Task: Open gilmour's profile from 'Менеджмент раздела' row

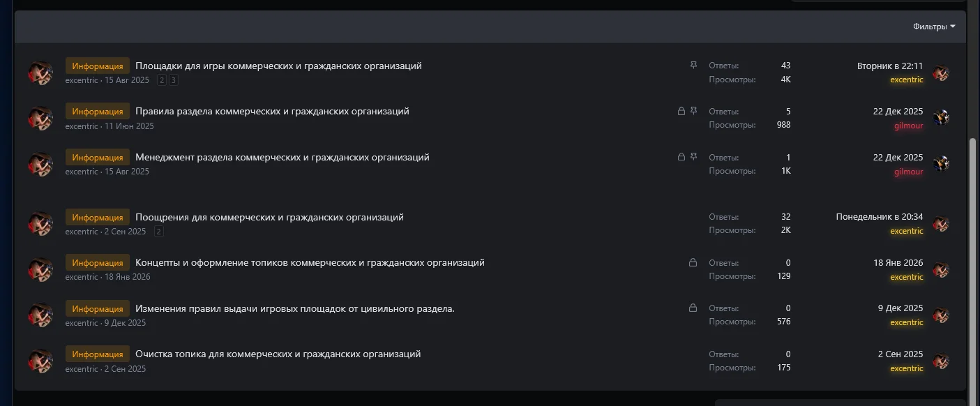Action: coord(908,172)
